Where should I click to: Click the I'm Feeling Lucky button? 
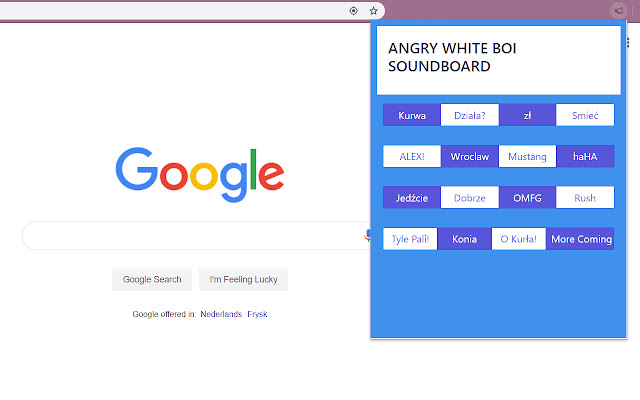(243, 280)
